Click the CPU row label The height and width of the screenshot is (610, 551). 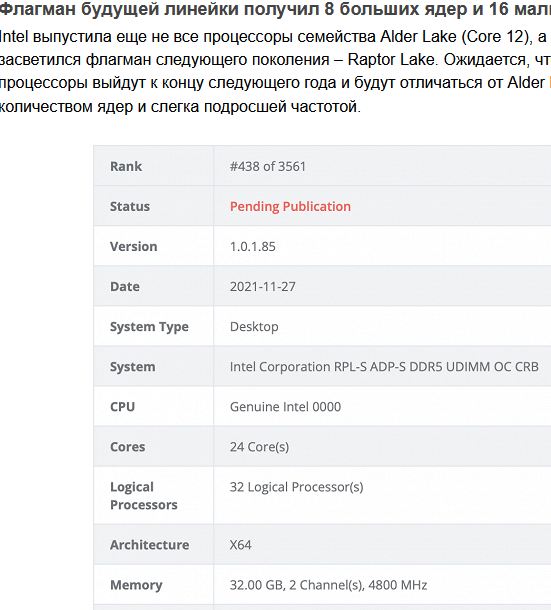point(122,407)
